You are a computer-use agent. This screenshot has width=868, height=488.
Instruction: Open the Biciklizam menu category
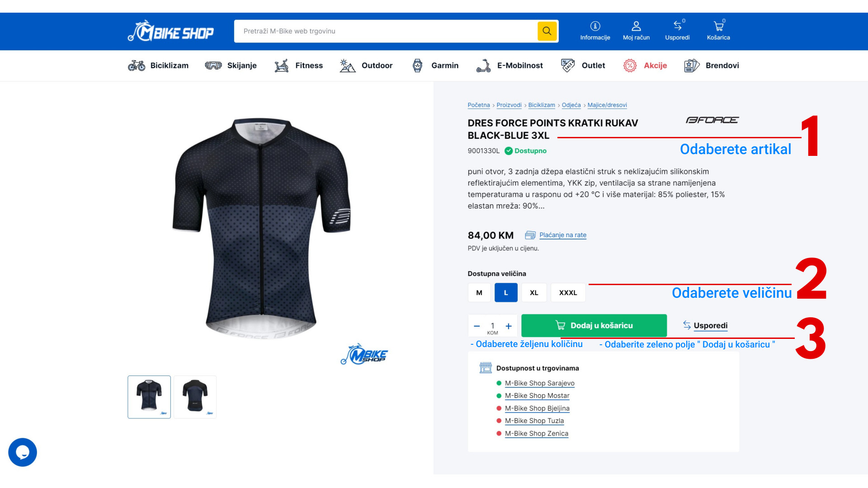[158, 66]
